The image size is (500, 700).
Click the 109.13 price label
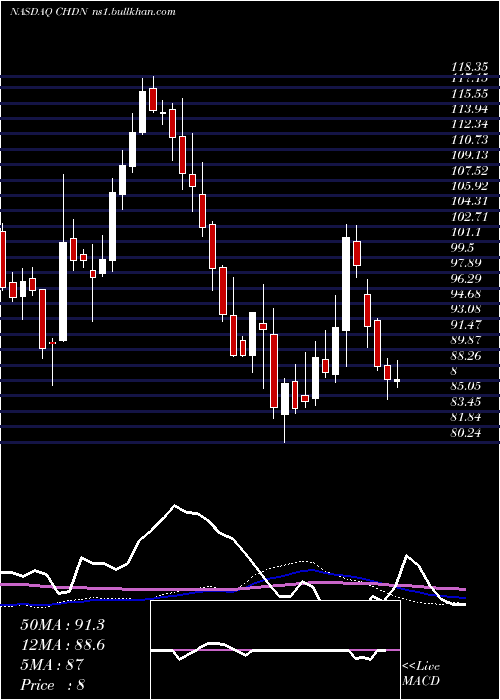coord(470,155)
